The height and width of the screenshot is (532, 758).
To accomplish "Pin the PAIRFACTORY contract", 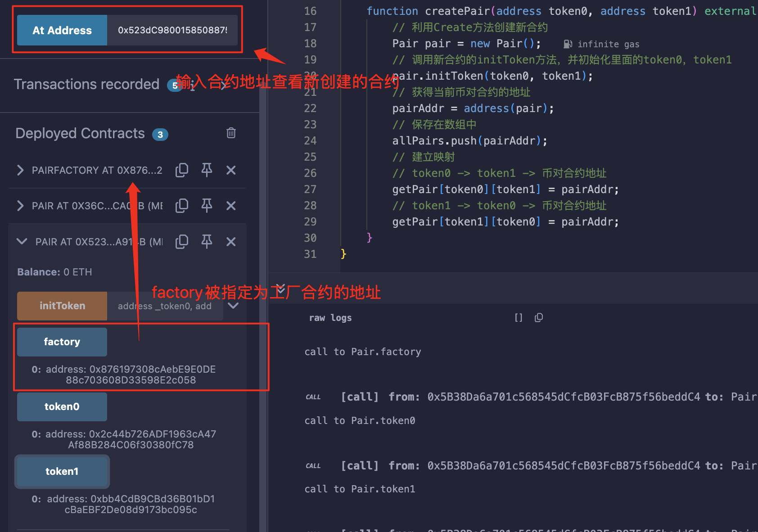I will (x=207, y=170).
